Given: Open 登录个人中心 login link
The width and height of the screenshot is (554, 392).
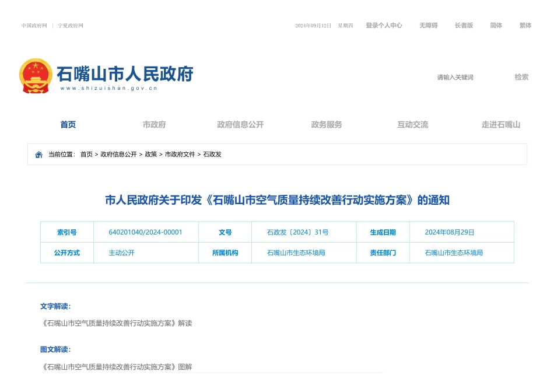Looking at the screenshot, I should pos(384,26).
